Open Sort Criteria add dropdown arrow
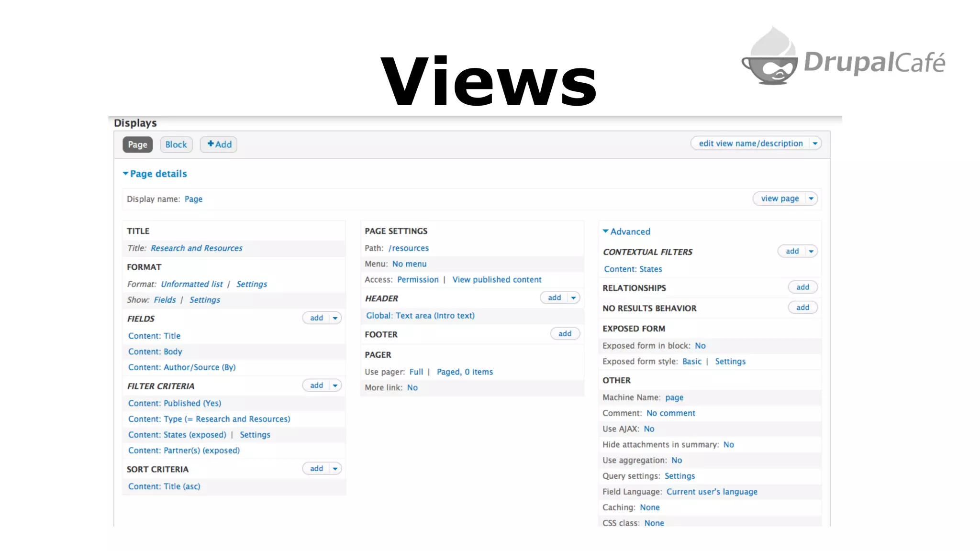Viewport: 980px width, 551px height. coord(335,469)
